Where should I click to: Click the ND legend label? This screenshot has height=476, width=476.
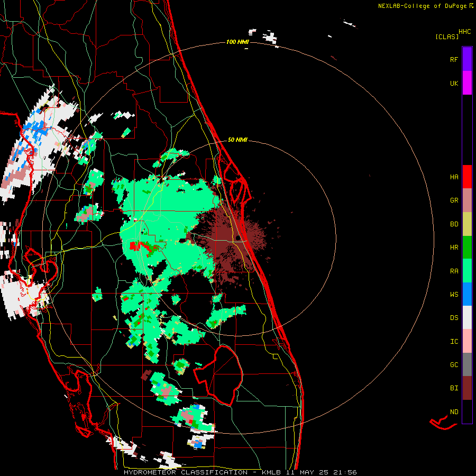click(x=454, y=412)
